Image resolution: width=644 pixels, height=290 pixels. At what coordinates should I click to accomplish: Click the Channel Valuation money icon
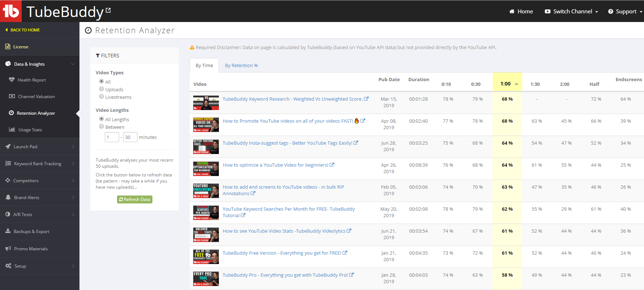[x=12, y=96]
